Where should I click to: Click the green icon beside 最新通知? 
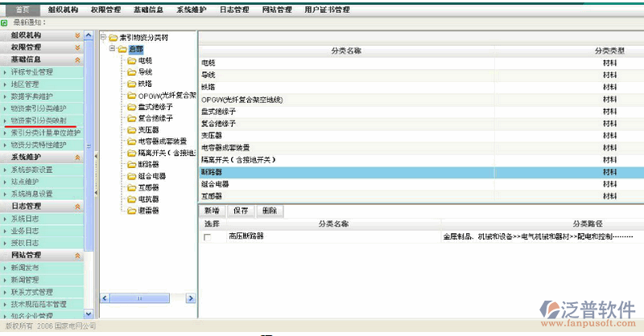[5, 23]
